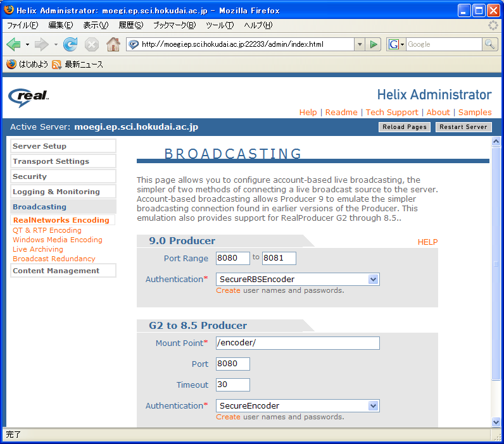
Task: Click the Mount Point field /encoder/
Action: [298, 343]
